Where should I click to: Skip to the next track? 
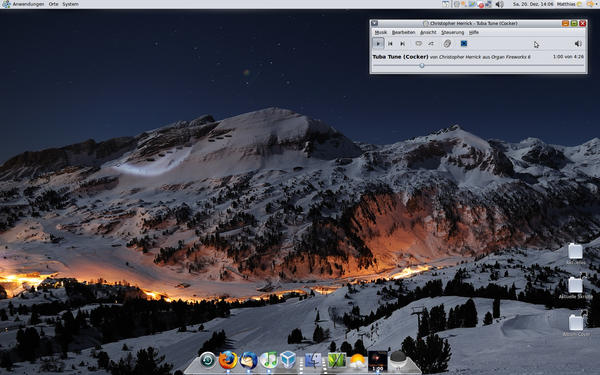(x=403, y=44)
